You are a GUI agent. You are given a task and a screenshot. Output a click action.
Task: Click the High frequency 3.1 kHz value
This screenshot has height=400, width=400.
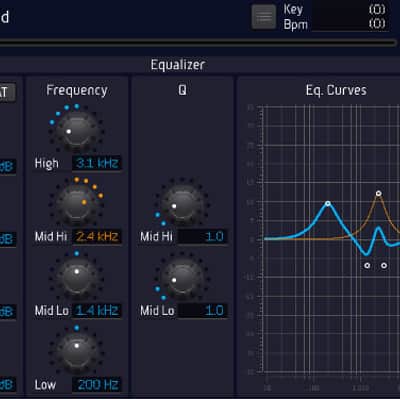coord(97,163)
